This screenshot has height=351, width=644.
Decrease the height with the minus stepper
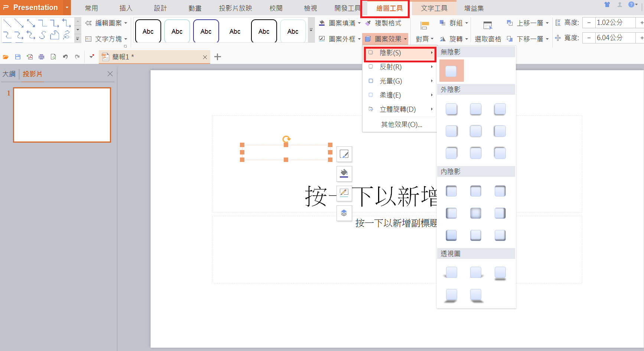589,23
